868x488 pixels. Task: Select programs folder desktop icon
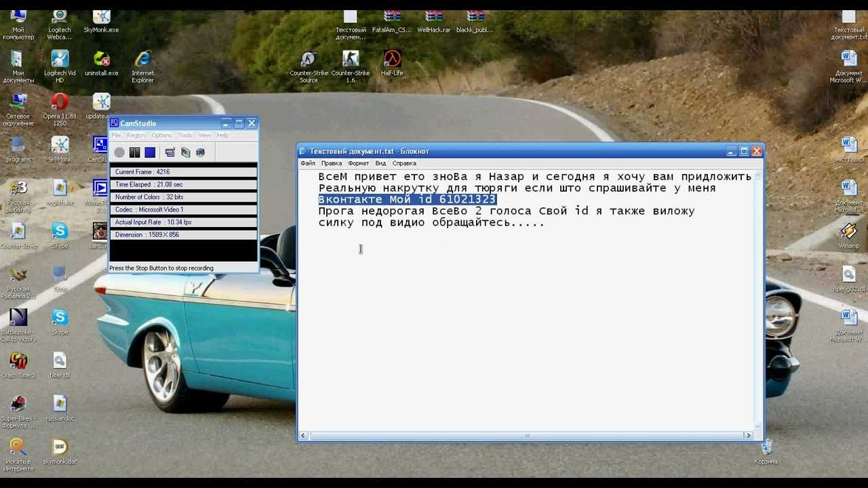(18, 150)
